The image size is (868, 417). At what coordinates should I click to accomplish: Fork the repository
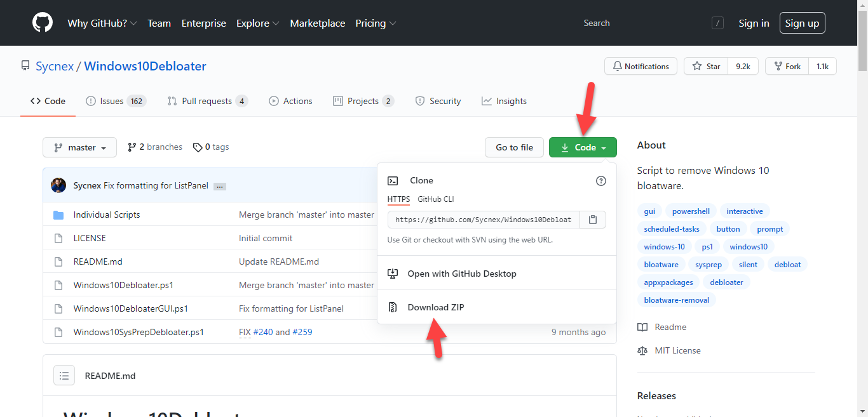tap(787, 67)
